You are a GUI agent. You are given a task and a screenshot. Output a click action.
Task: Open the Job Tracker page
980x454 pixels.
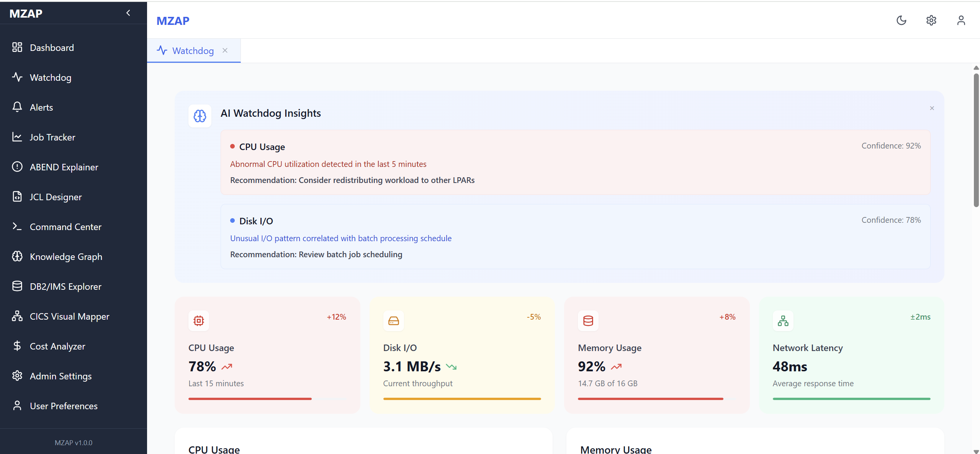(x=52, y=137)
